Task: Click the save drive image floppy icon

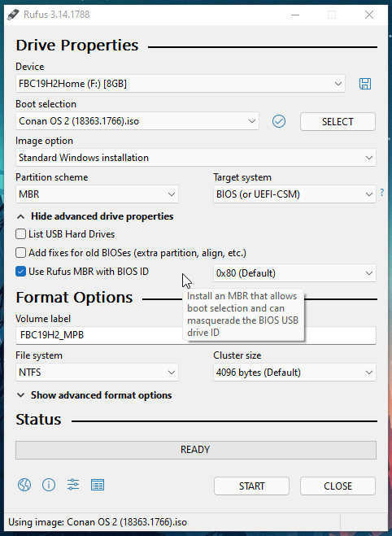Action: coord(365,84)
